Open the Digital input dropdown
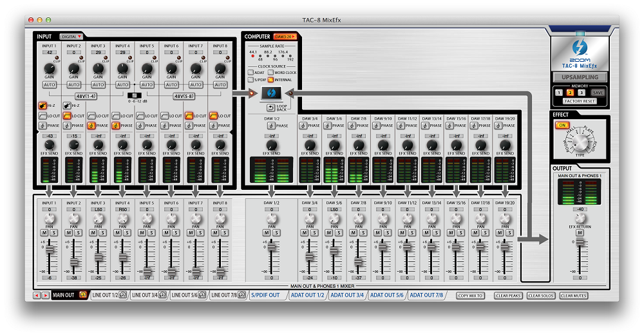 point(71,37)
